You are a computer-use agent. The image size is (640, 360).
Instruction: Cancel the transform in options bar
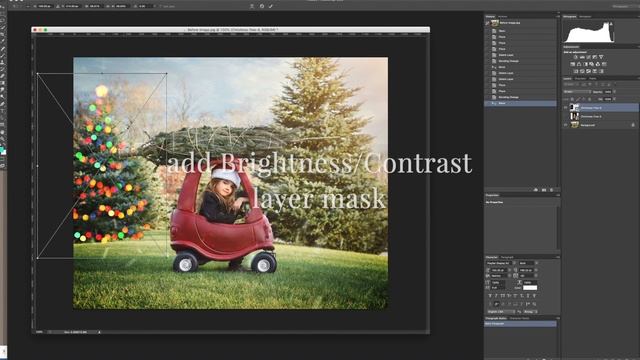tap(262, 6)
